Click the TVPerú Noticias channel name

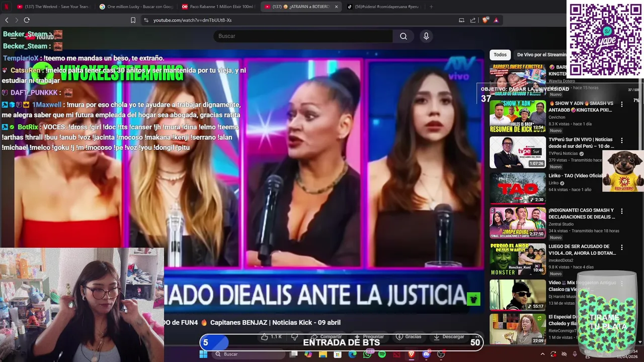[x=563, y=154]
